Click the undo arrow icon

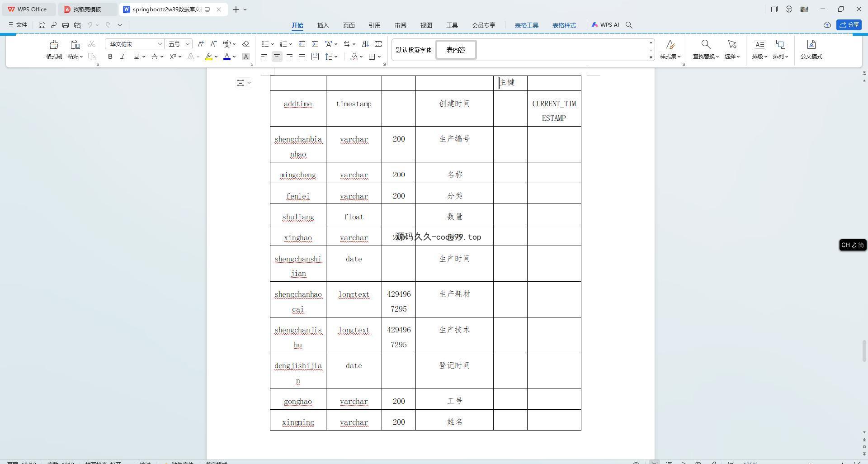(x=90, y=25)
